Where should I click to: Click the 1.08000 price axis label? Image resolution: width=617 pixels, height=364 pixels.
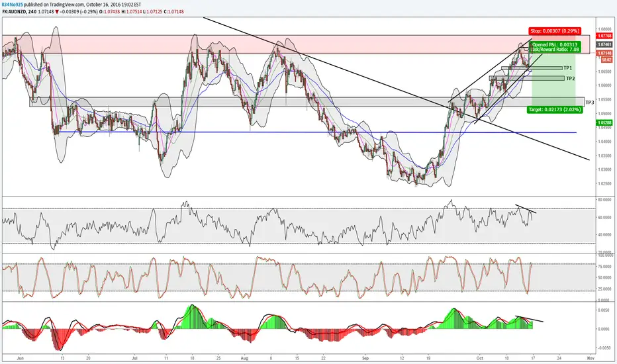point(605,29)
